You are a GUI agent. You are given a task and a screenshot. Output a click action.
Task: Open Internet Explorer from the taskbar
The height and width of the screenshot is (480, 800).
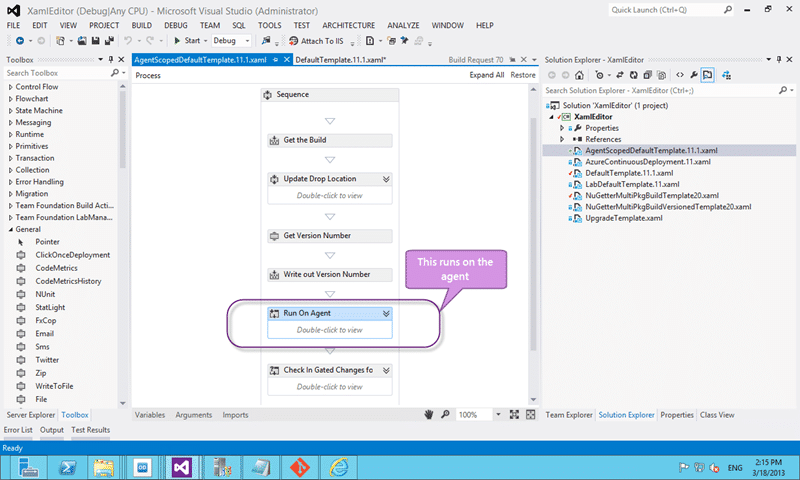tap(339, 467)
